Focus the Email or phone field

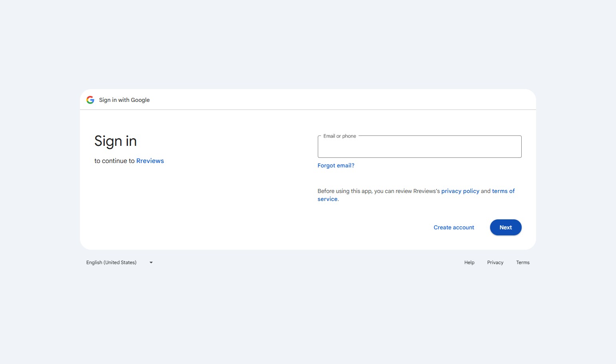coord(419,148)
